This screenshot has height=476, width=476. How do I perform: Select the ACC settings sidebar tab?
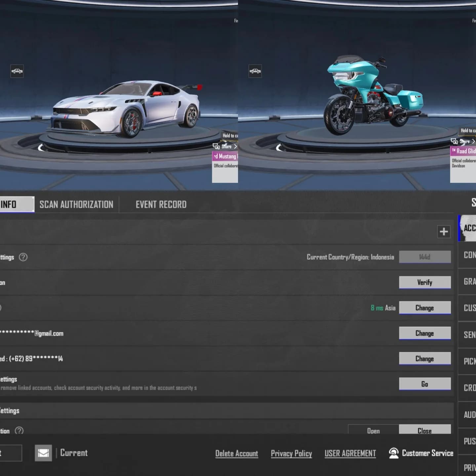467,228
